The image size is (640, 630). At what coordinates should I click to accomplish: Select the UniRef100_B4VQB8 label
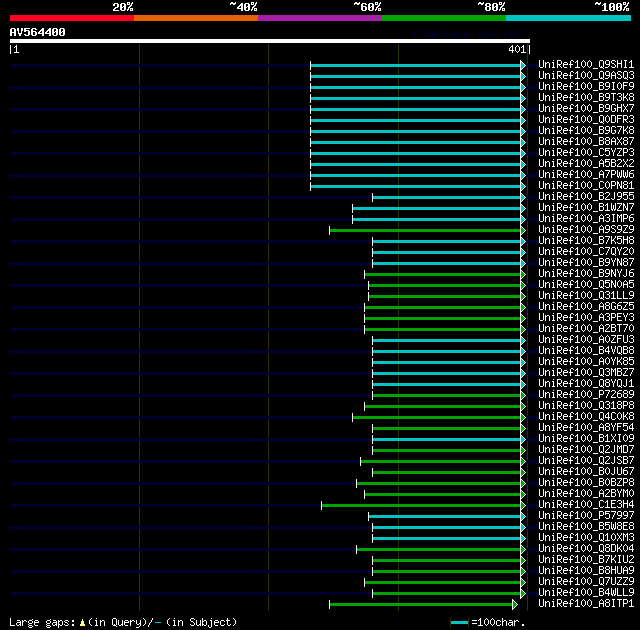pos(586,351)
